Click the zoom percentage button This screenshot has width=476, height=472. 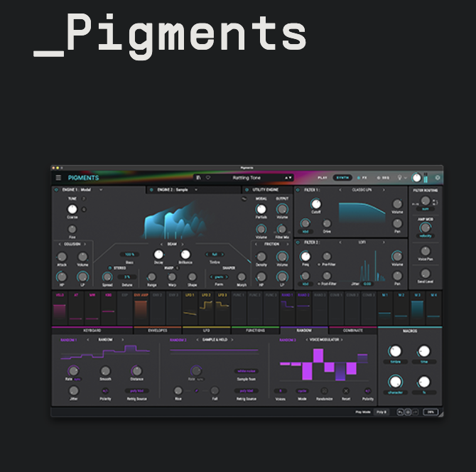(431, 412)
